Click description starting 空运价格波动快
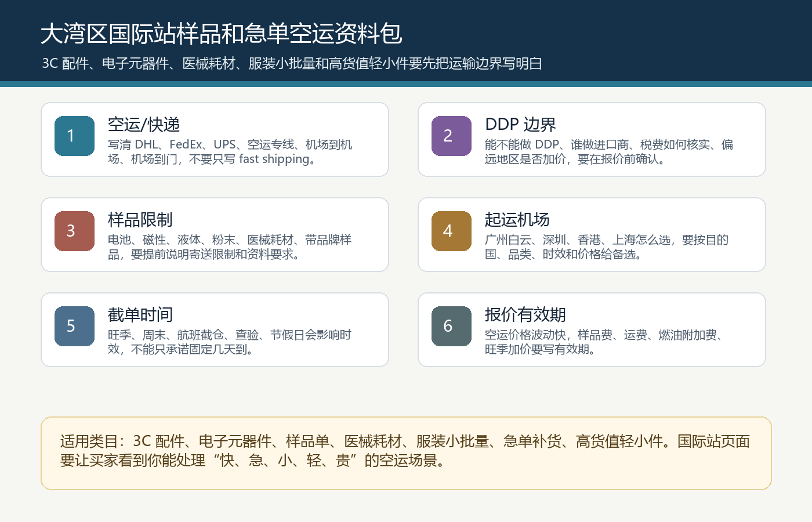Screen dimensions: 812x522 [x=604, y=342]
